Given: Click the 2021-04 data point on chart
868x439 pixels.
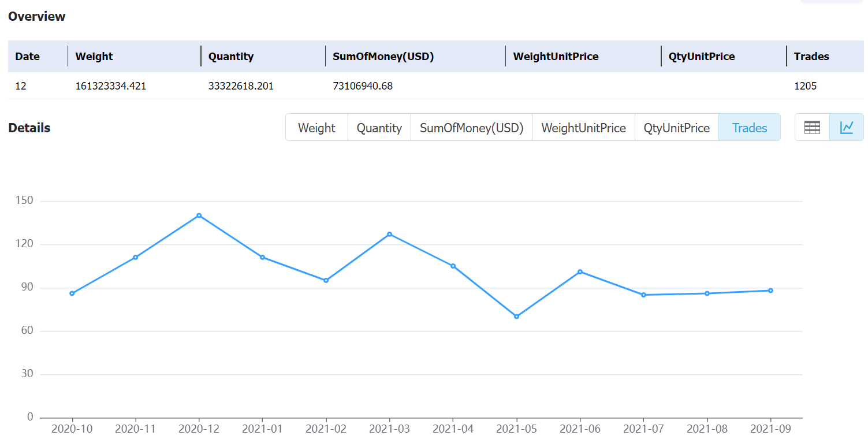Looking at the screenshot, I should [453, 266].
